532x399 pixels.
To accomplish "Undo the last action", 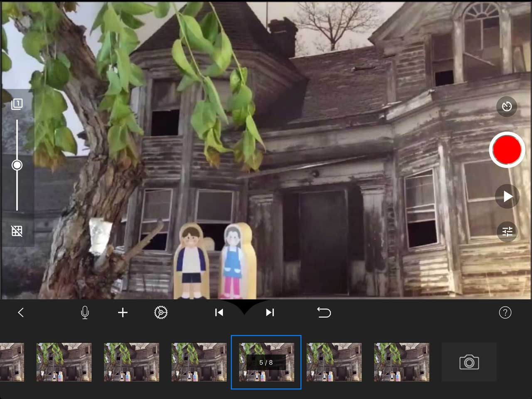I will pos(324,312).
